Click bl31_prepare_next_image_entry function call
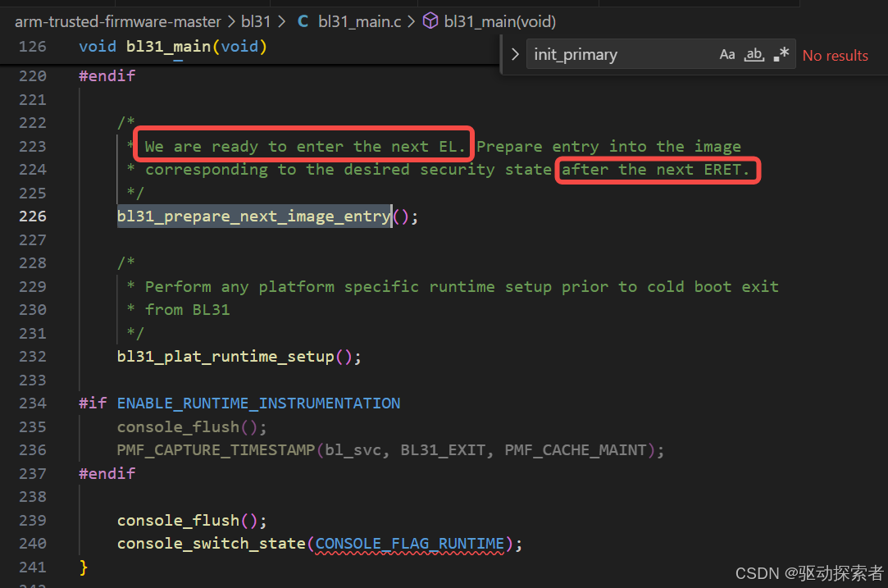 [253, 217]
